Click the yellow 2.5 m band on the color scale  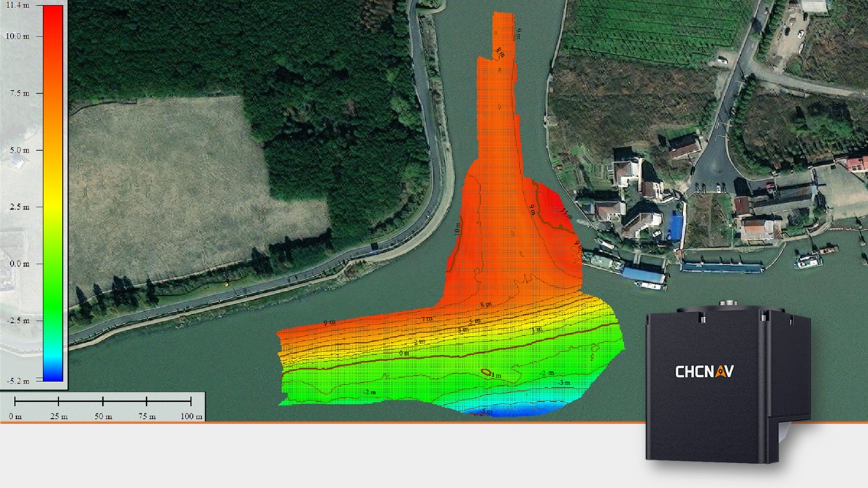pos(53,207)
